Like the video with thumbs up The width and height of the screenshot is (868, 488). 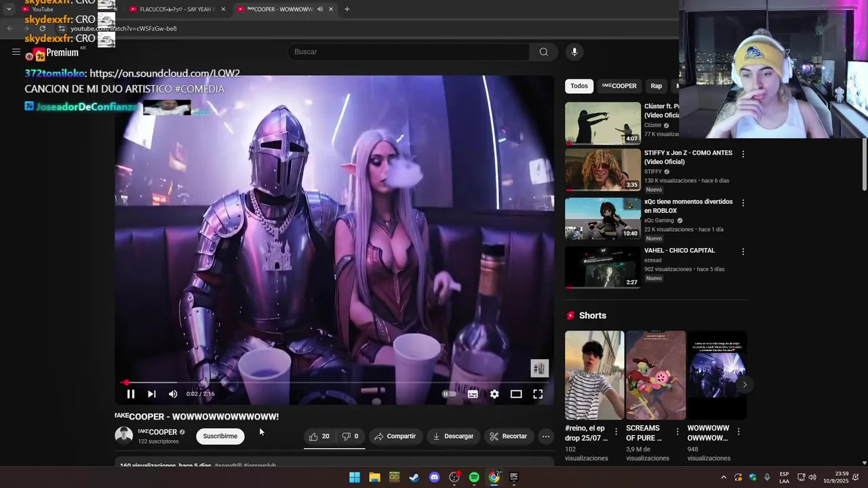(319, 436)
